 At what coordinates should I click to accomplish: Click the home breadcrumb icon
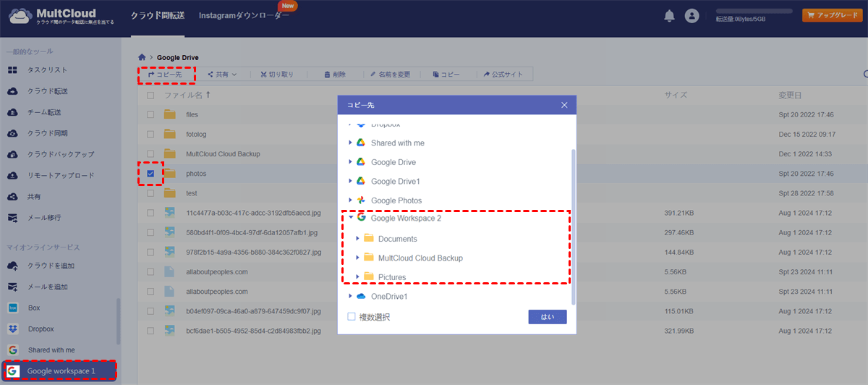click(x=142, y=57)
